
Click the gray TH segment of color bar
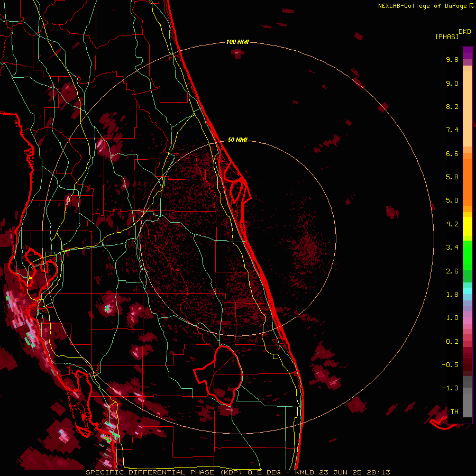point(467,405)
